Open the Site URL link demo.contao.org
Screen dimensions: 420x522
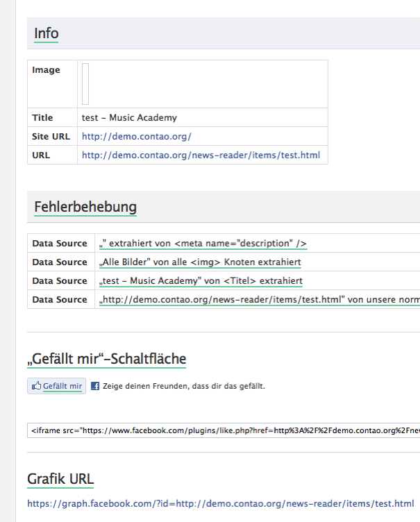[x=137, y=137]
